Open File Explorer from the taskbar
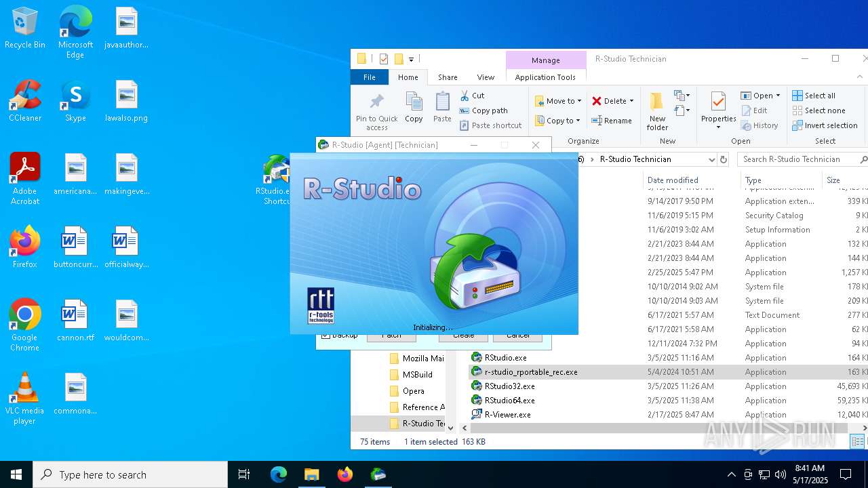 pos(311,474)
